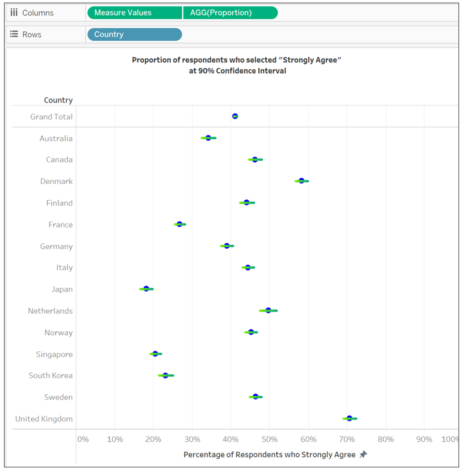Viewport: 464px width, 476px height.
Task: Click the United Kingdom data point
Action: coord(349,418)
